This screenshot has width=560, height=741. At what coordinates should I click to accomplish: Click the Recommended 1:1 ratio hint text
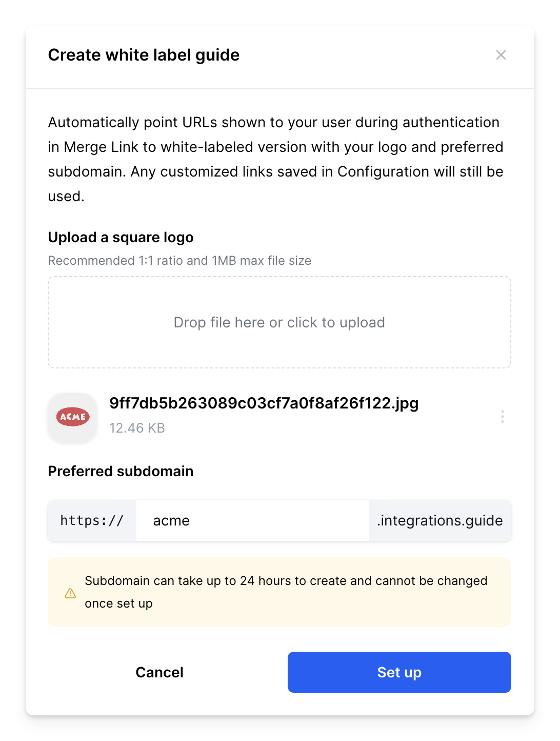pos(179,261)
